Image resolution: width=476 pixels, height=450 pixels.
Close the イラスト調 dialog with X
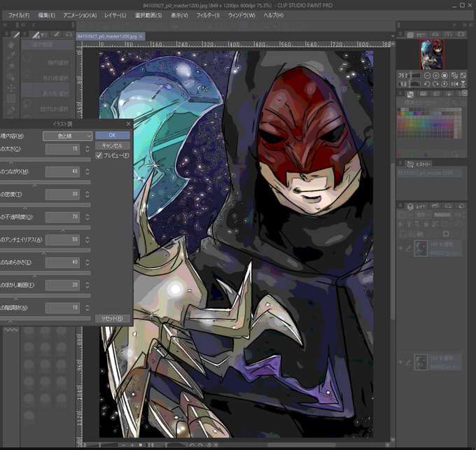point(128,123)
